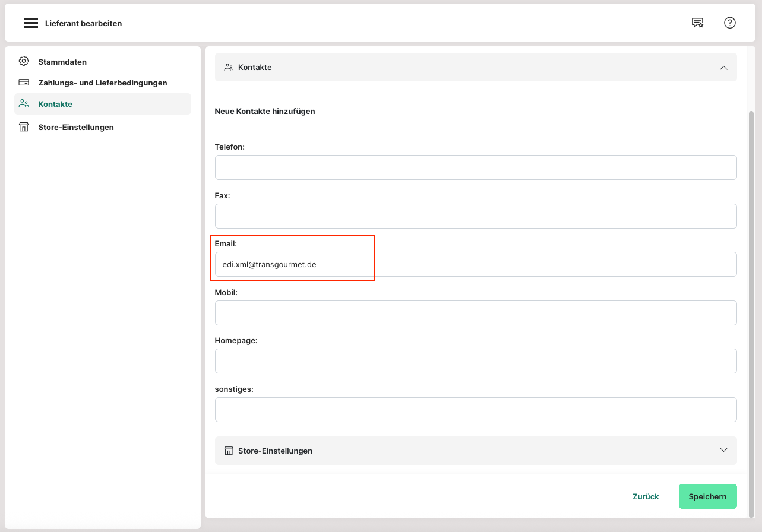Click the Store-Einstellungen shop icon in sidebar
762x532 pixels.
point(24,127)
